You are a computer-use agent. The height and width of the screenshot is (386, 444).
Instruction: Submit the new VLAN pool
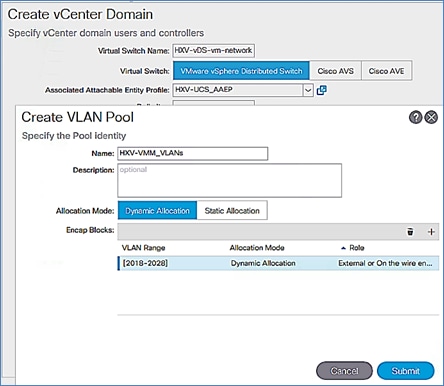tap(405, 371)
